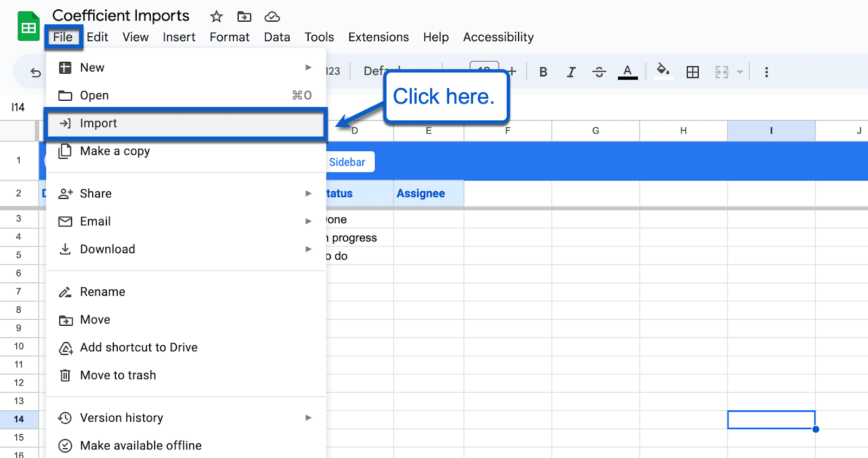The width and height of the screenshot is (868, 458).
Task: Toggle italic formatting
Action: pyautogui.click(x=571, y=72)
